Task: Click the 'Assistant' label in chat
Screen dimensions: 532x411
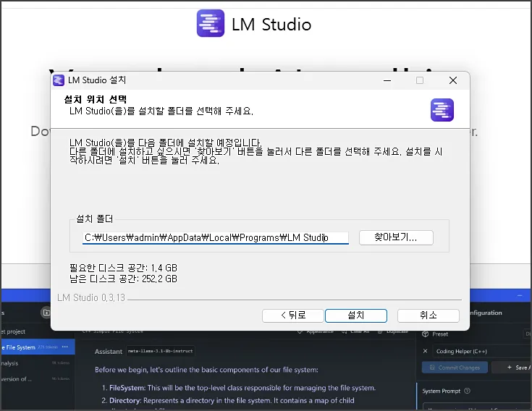Action: [109, 352]
